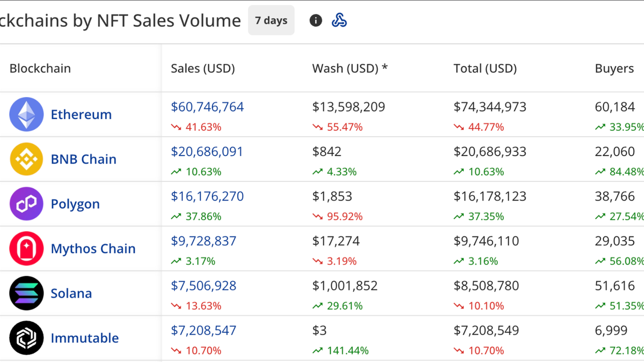Open the Solana blockchain link
Viewport: 644px width, 362px height.
71,293
